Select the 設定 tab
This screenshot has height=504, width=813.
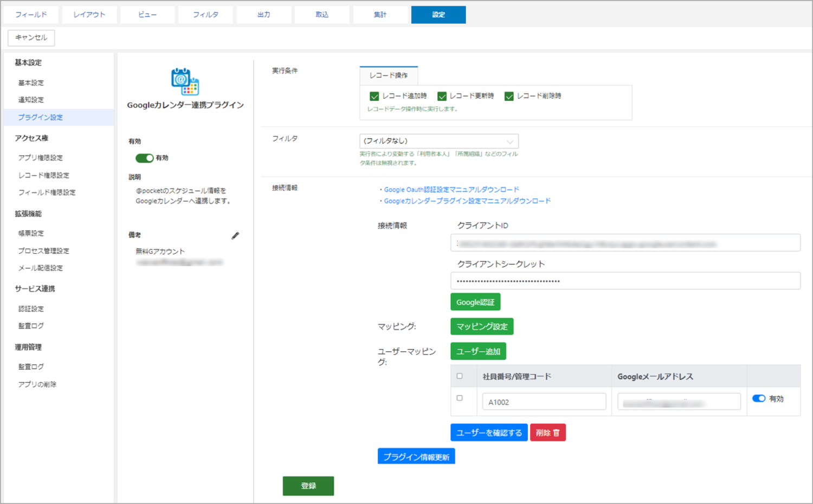[438, 15]
